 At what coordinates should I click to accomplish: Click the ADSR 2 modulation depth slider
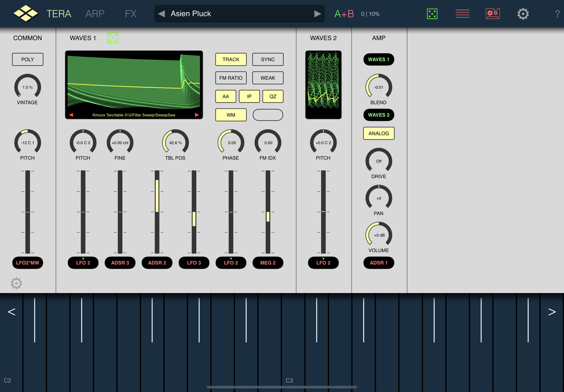point(157,212)
